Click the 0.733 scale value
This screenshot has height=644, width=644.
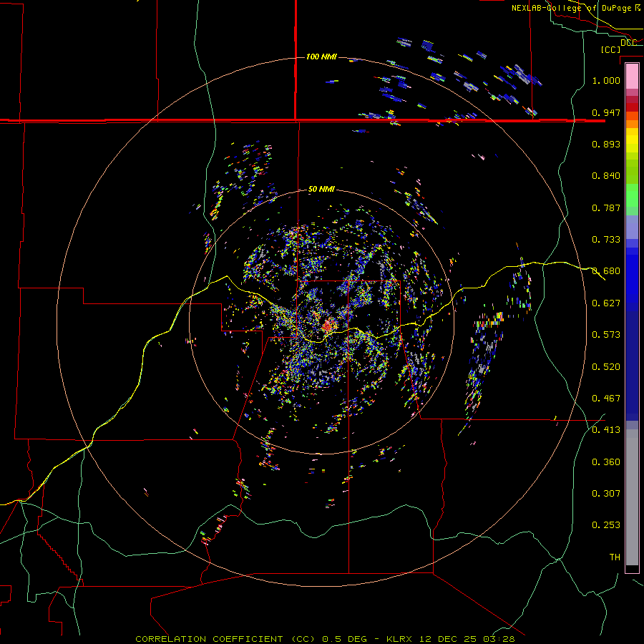pyautogui.click(x=606, y=240)
